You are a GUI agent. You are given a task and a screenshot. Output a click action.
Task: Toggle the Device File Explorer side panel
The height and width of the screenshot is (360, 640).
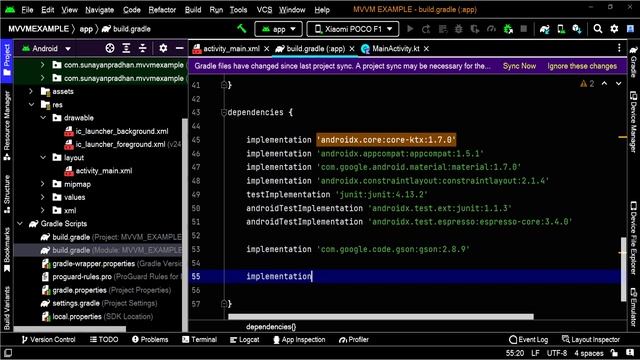(x=633, y=238)
